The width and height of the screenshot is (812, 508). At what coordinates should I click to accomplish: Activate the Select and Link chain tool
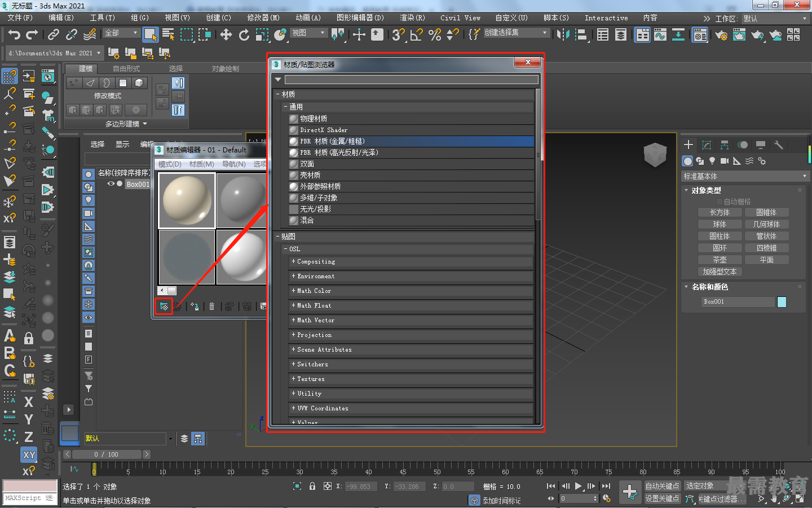pos(54,35)
